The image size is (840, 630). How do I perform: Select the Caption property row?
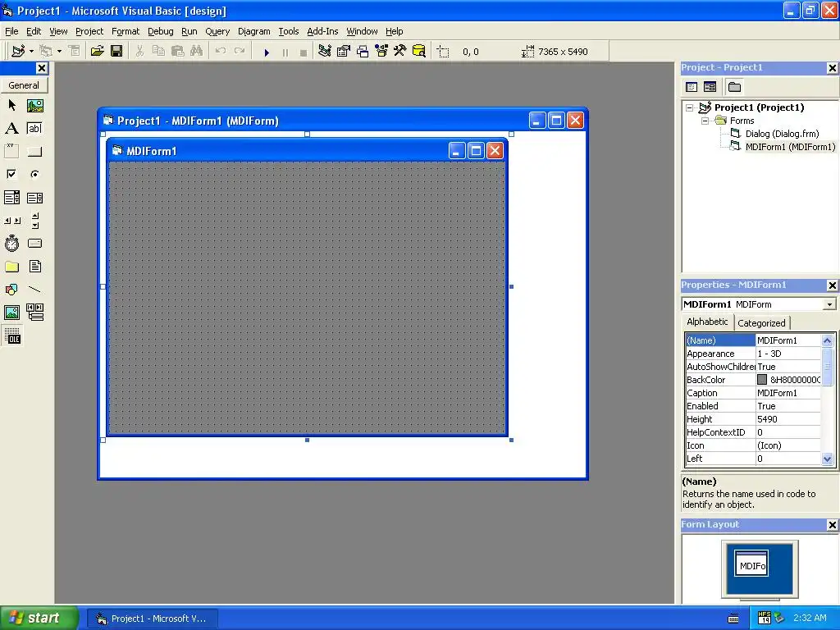pyautogui.click(x=753, y=393)
